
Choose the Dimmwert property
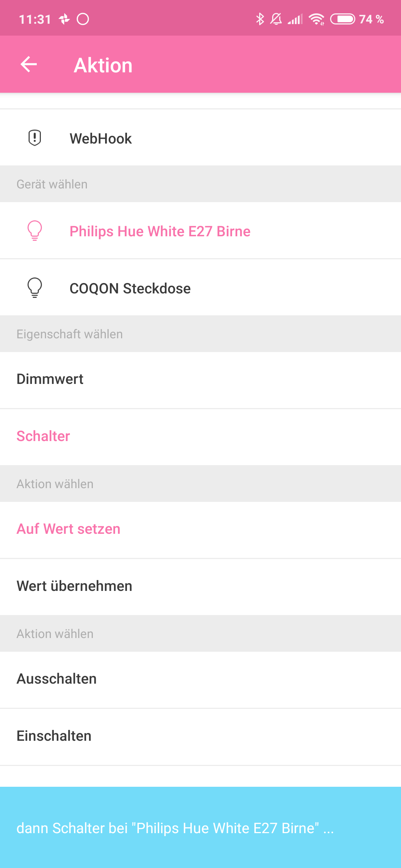[50, 379]
